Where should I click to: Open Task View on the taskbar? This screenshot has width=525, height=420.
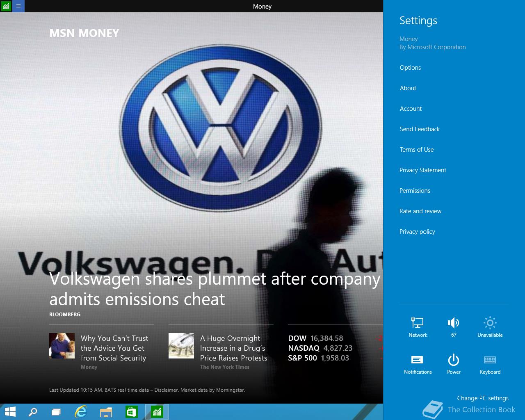coord(56,412)
